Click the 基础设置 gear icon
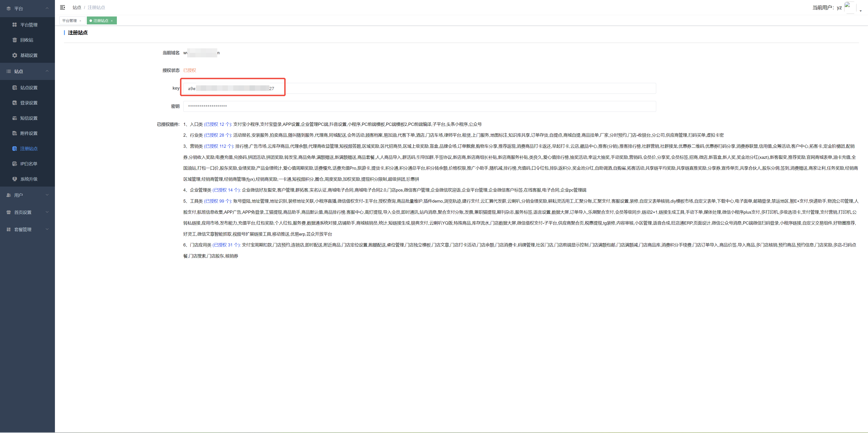 tap(14, 55)
